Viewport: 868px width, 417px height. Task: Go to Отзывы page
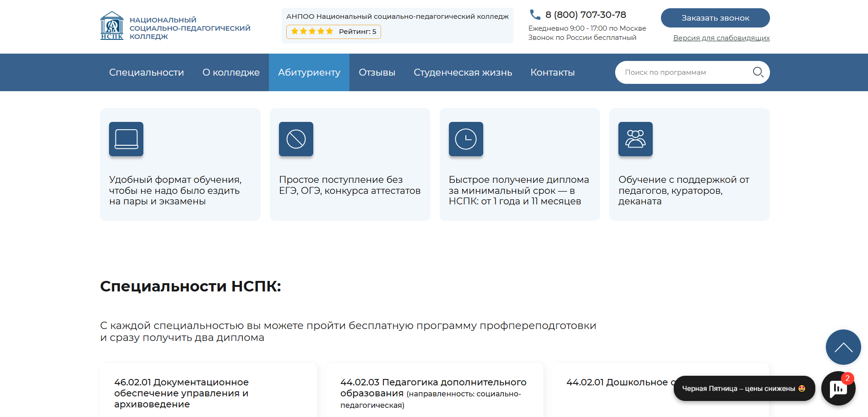point(377,72)
